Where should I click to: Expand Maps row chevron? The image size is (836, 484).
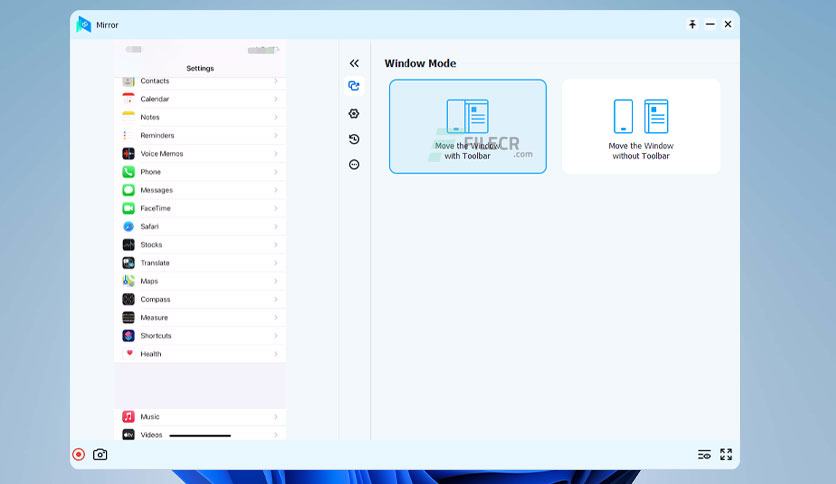pyautogui.click(x=276, y=281)
